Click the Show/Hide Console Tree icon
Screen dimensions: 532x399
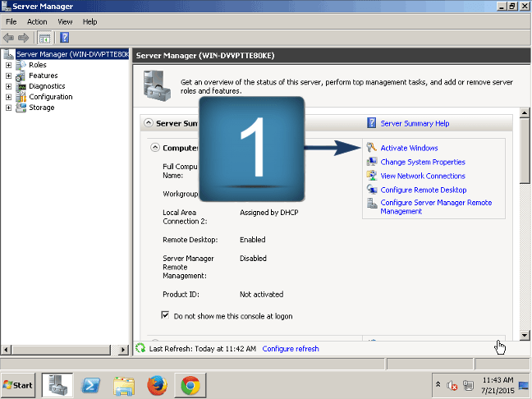(x=44, y=38)
